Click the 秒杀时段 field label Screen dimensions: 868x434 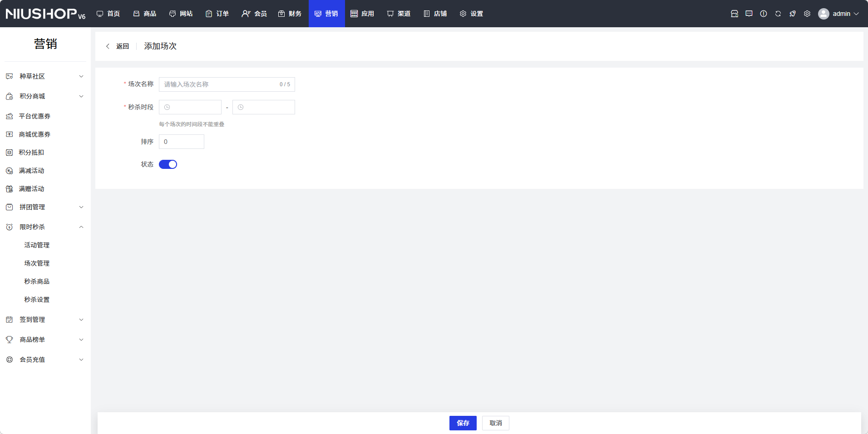pos(141,107)
